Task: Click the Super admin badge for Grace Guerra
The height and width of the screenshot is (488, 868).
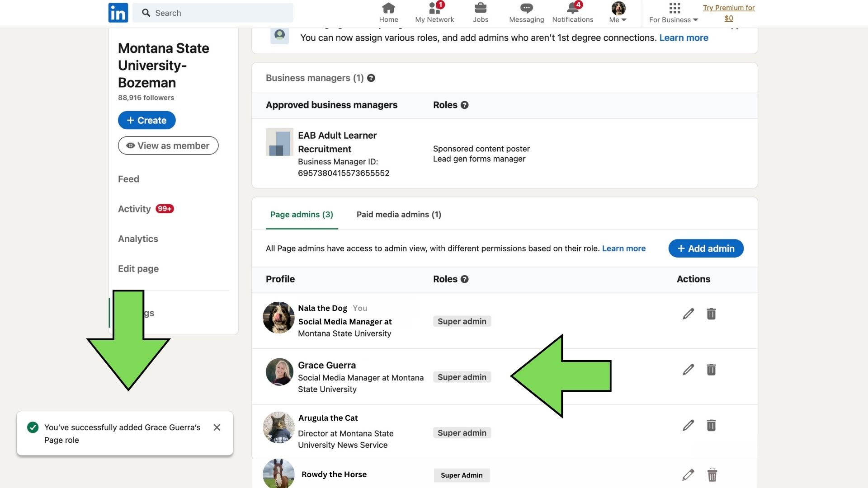Action: pyautogui.click(x=462, y=377)
